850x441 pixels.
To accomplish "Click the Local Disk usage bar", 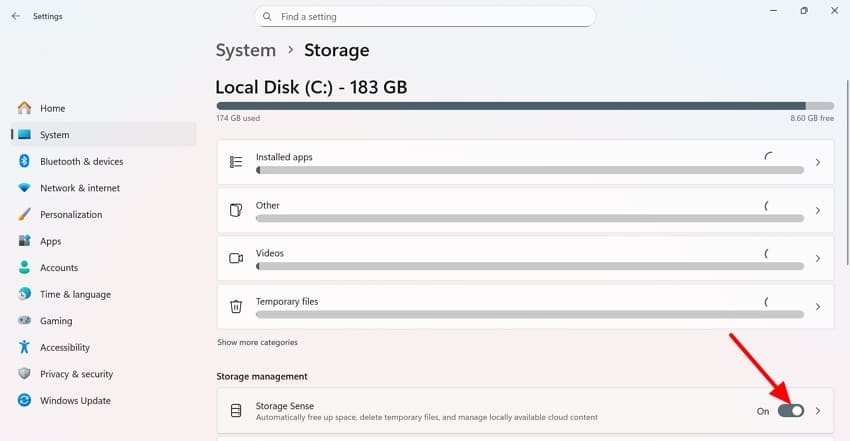I will [x=525, y=106].
